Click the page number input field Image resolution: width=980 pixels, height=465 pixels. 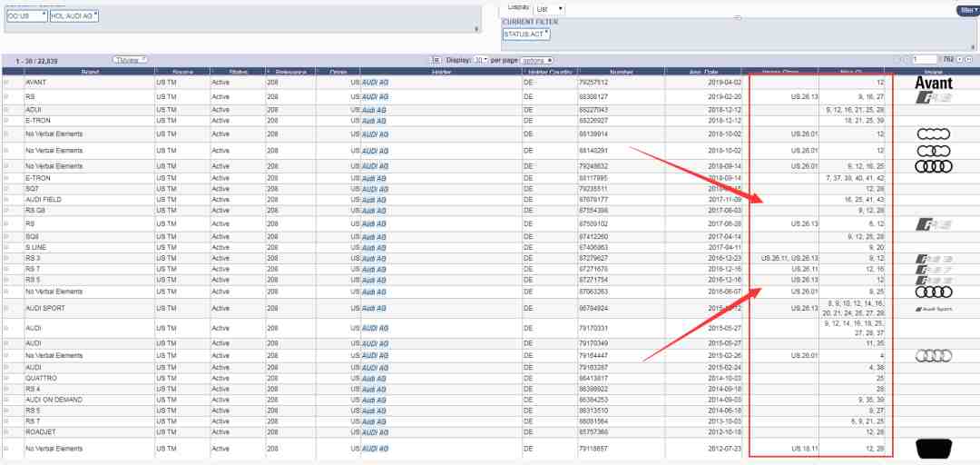[925, 59]
